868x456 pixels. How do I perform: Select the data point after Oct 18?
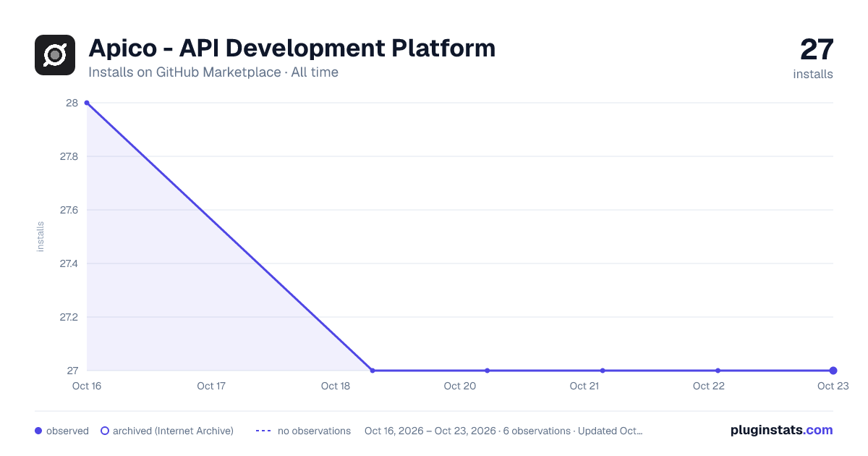coord(373,371)
